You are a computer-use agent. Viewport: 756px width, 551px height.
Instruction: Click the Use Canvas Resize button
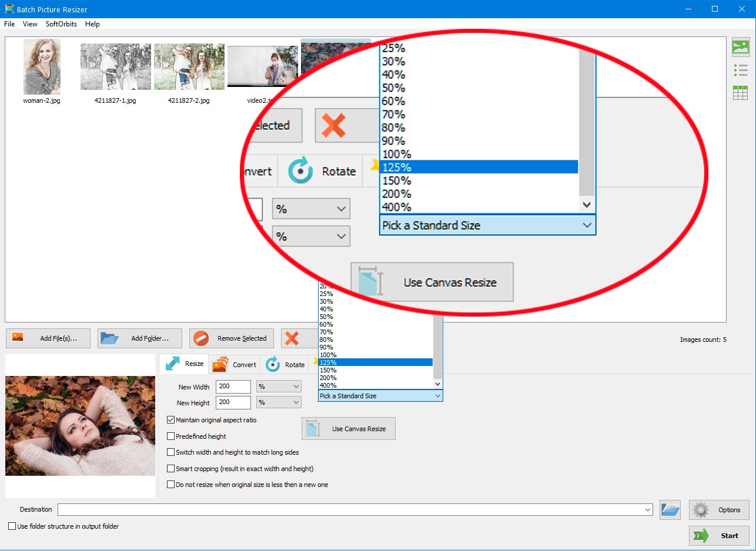(349, 429)
